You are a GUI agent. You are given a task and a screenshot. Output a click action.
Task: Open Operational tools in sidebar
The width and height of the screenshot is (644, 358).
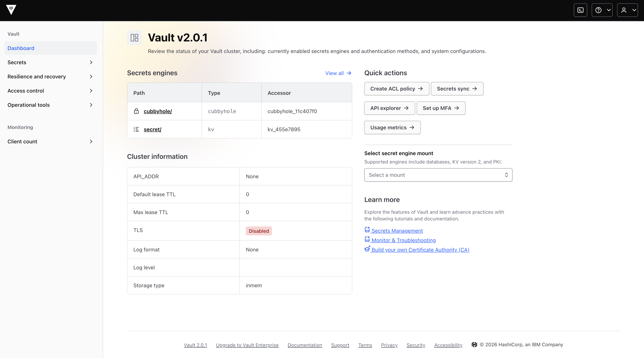click(x=50, y=105)
